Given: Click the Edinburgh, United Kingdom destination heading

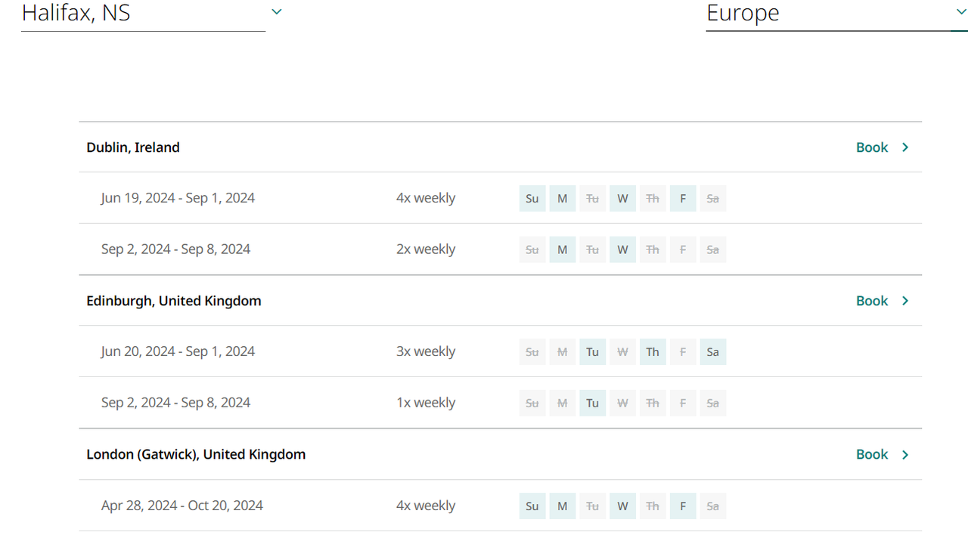Looking at the screenshot, I should point(174,301).
